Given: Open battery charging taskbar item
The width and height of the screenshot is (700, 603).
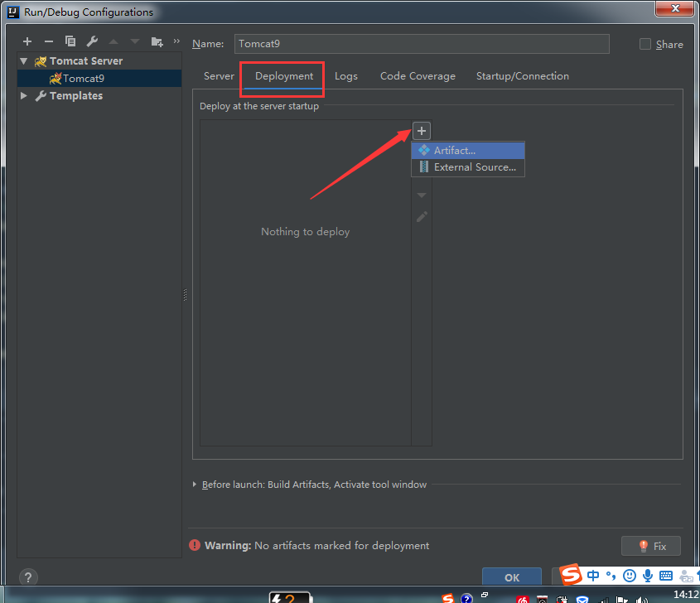Looking at the screenshot, I should (290, 598).
